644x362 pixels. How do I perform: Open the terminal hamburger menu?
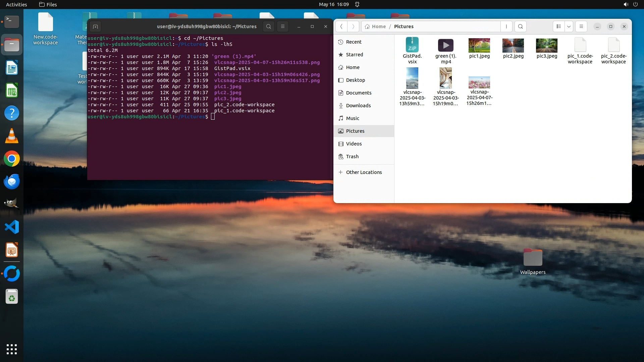(283, 26)
